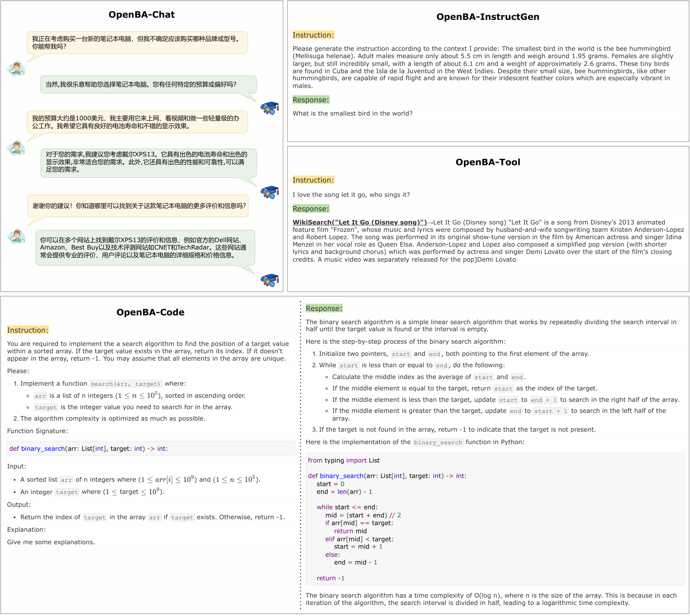Click the graduation cap icon after XPS13 suggestion
This screenshot has height=616, width=690.
pyautogui.click(x=270, y=192)
